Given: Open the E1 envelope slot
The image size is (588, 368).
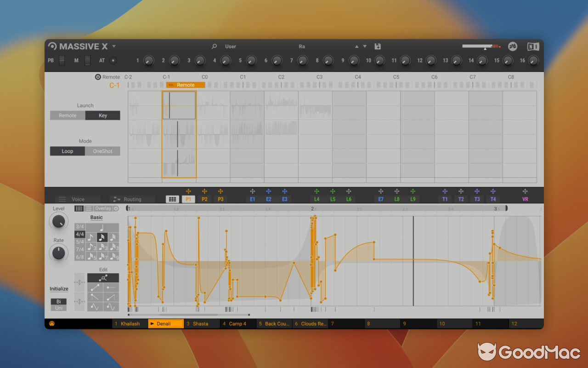Looking at the screenshot, I should click(x=252, y=199).
